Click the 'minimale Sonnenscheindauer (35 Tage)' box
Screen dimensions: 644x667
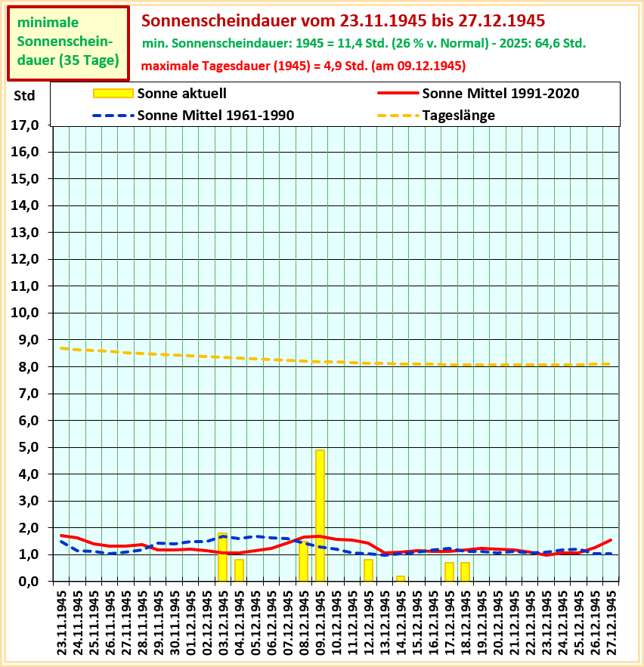pyautogui.click(x=69, y=43)
